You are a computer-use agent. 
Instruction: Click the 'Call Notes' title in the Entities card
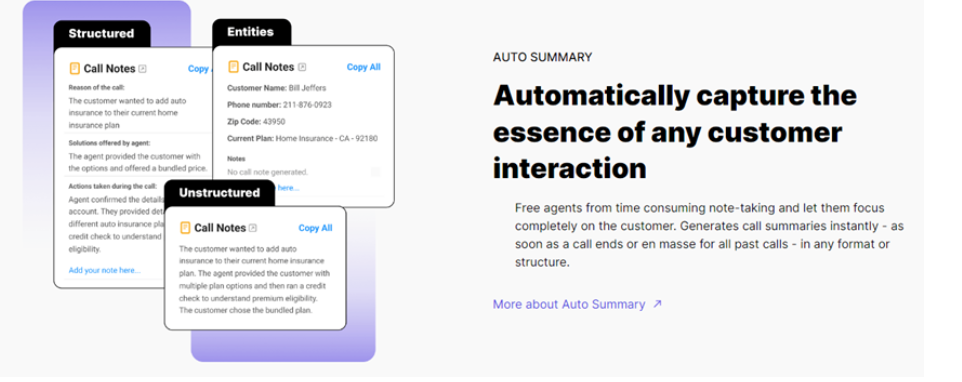tap(269, 67)
